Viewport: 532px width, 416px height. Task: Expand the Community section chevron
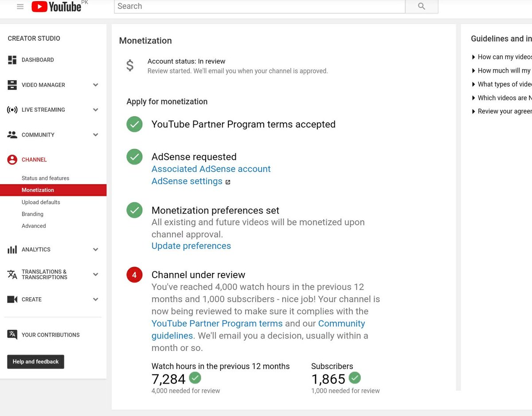[95, 135]
